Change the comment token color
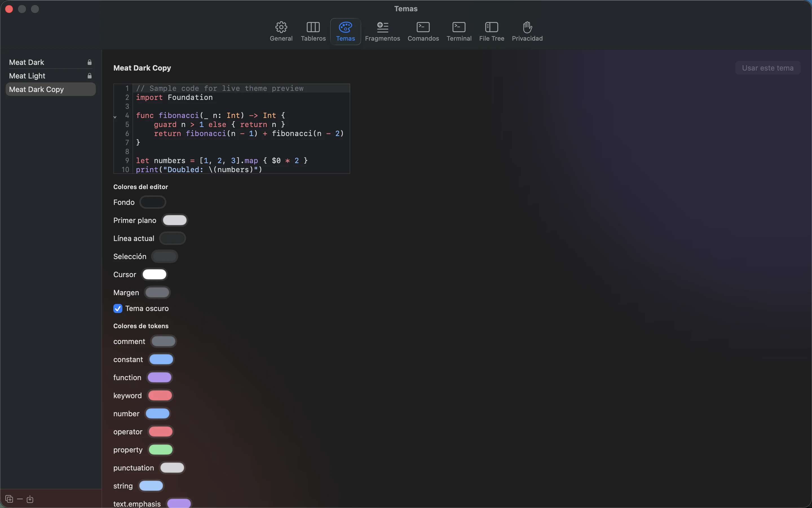The image size is (812, 508). [164, 341]
